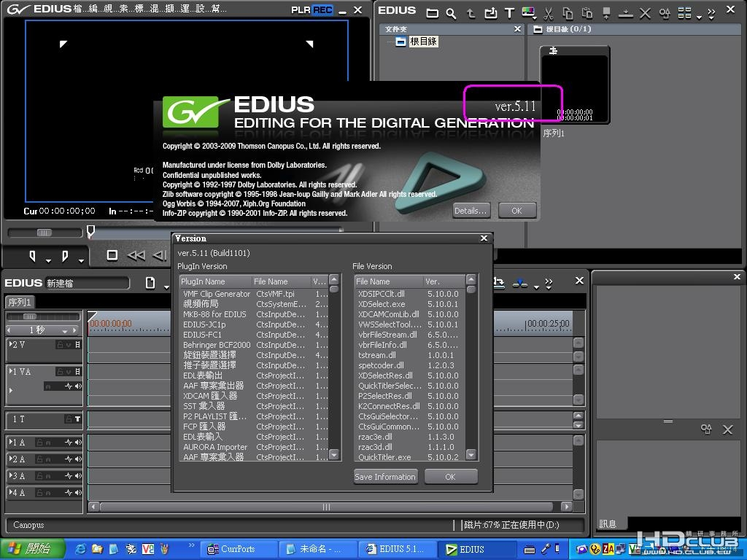Toggle speaker mute on 4 A track
Image resolution: width=747 pixels, height=560 pixels.
click(x=78, y=492)
